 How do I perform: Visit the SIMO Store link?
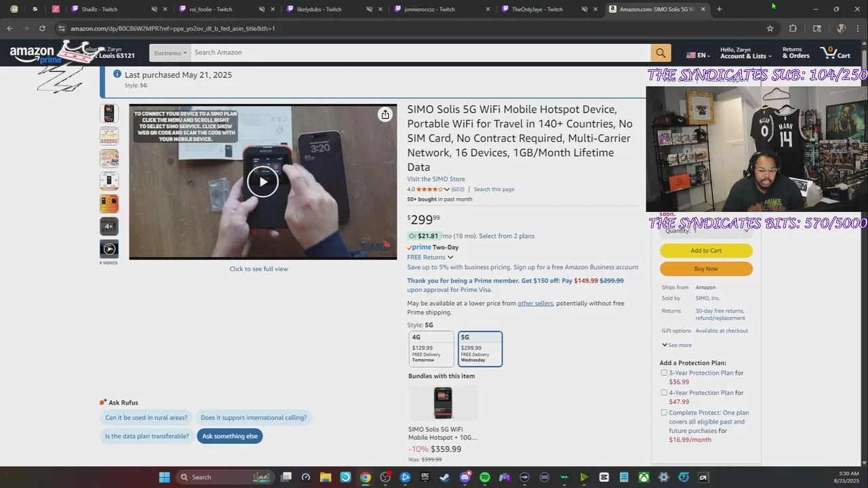[436, 179]
